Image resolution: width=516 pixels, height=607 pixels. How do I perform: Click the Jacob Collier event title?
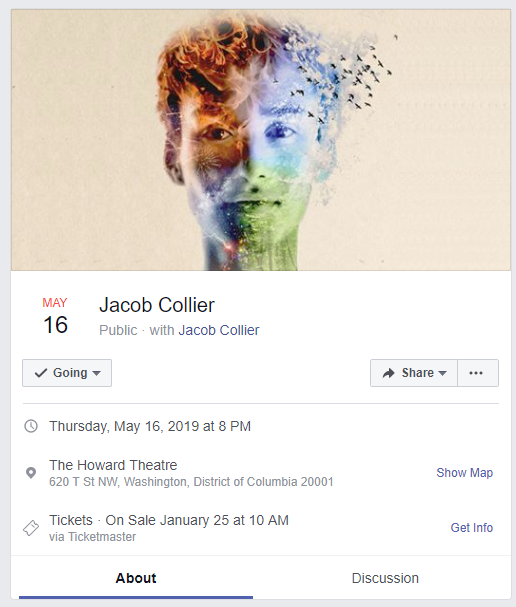point(157,305)
